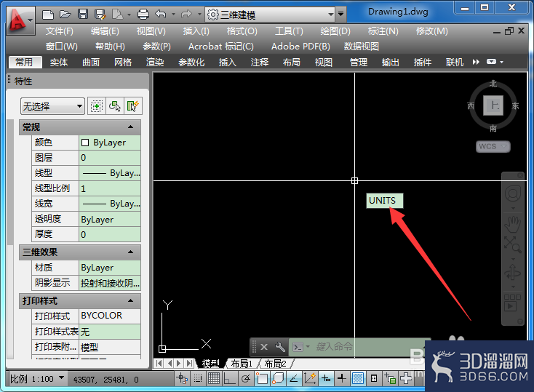This screenshot has height=392, width=534.
Task: Click the ViewCube 上 top face
Action: 493,105
